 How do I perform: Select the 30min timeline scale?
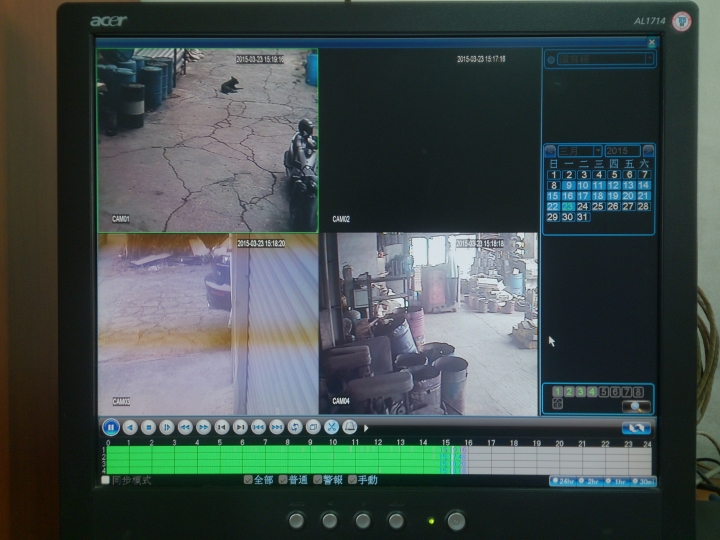pos(643,481)
